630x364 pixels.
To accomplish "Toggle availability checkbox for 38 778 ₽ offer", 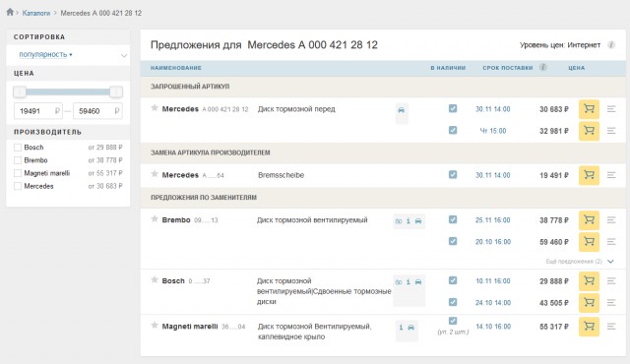I will pyautogui.click(x=453, y=219).
